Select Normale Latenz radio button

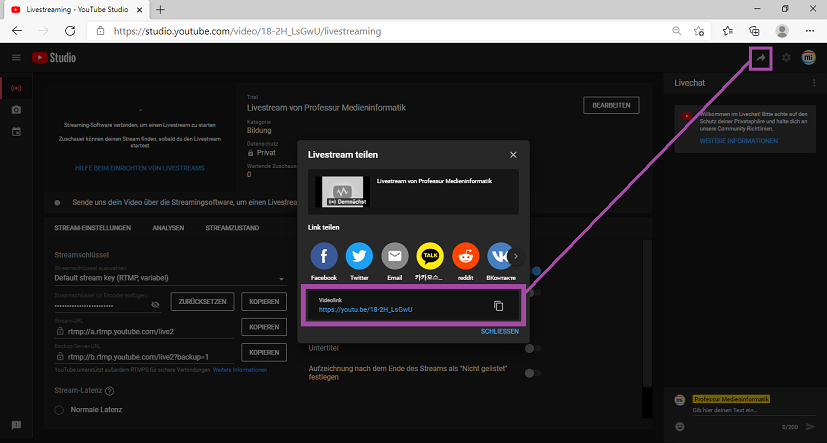[59, 410]
